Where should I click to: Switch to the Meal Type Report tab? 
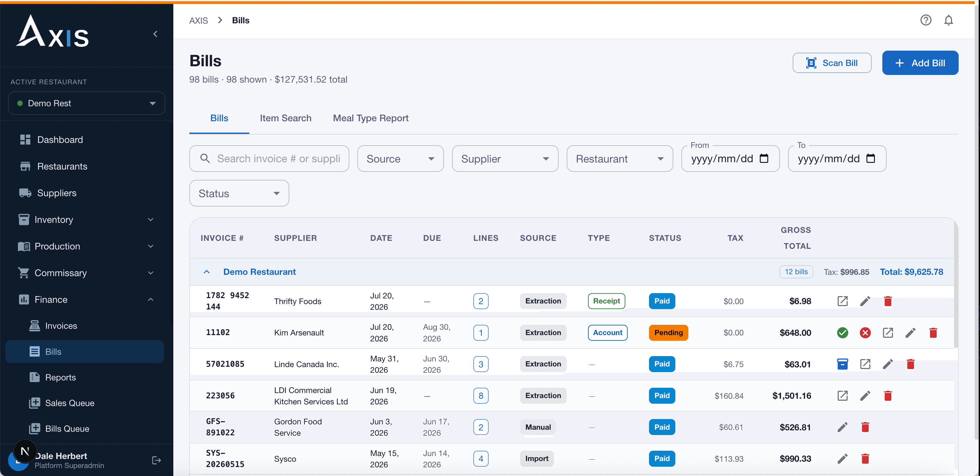pos(371,118)
